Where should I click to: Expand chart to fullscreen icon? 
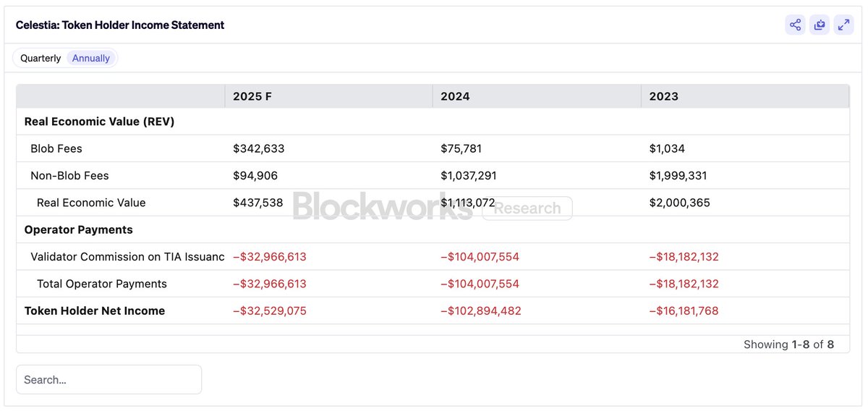[843, 25]
